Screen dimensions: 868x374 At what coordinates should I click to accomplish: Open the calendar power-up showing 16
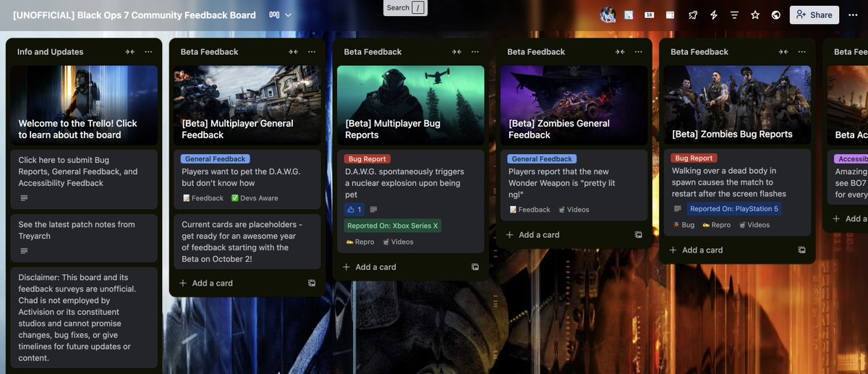[x=650, y=15]
